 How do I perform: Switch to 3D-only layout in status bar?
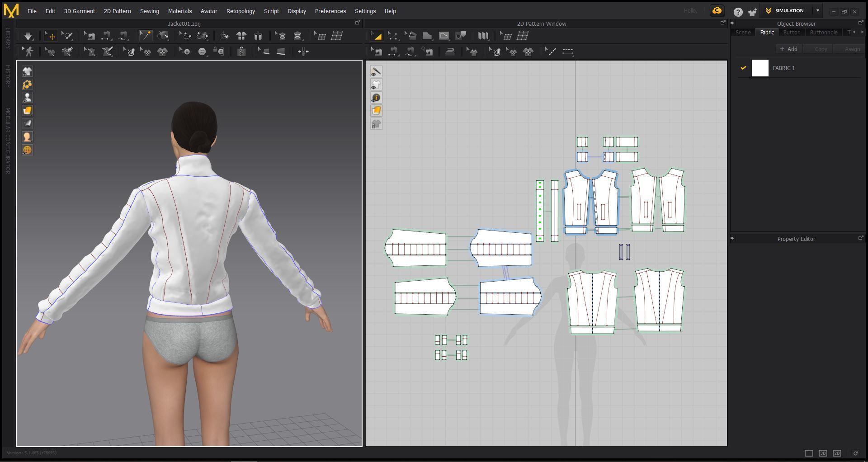click(x=823, y=453)
